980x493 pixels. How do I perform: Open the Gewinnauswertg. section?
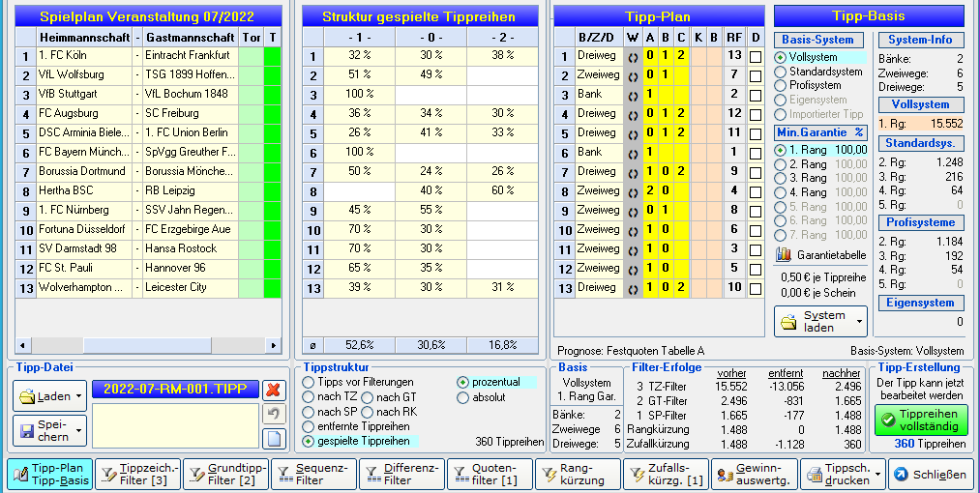[x=755, y=475]
